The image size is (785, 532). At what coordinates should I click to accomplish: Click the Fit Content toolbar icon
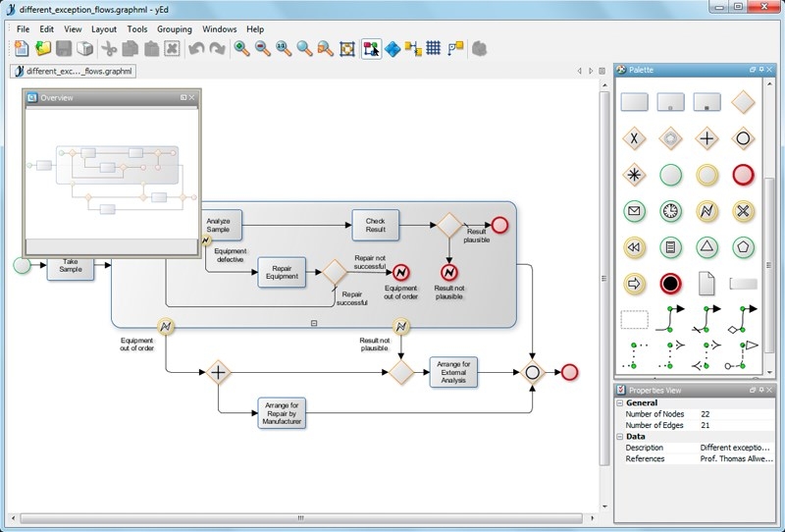[x=346, y=48]
